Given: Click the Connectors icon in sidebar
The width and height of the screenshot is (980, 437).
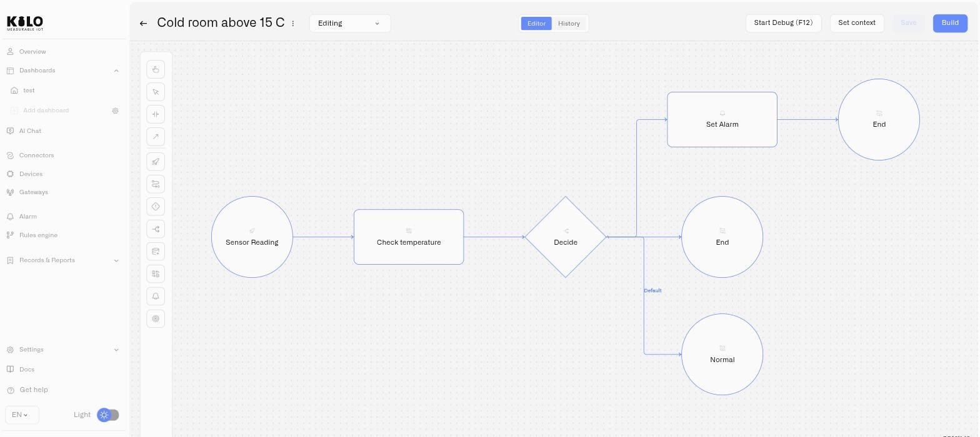Looking at the screenshot, I should tap(10, 155).
